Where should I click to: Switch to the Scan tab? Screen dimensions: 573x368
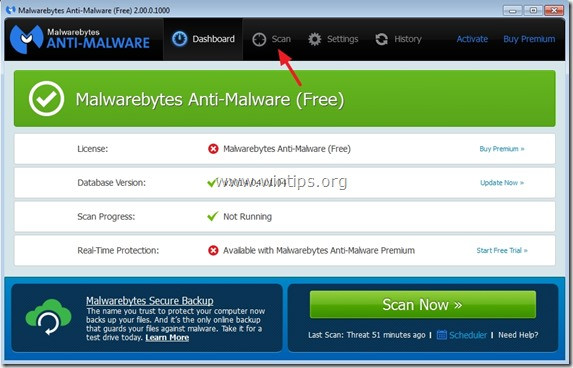click(272, 39)
